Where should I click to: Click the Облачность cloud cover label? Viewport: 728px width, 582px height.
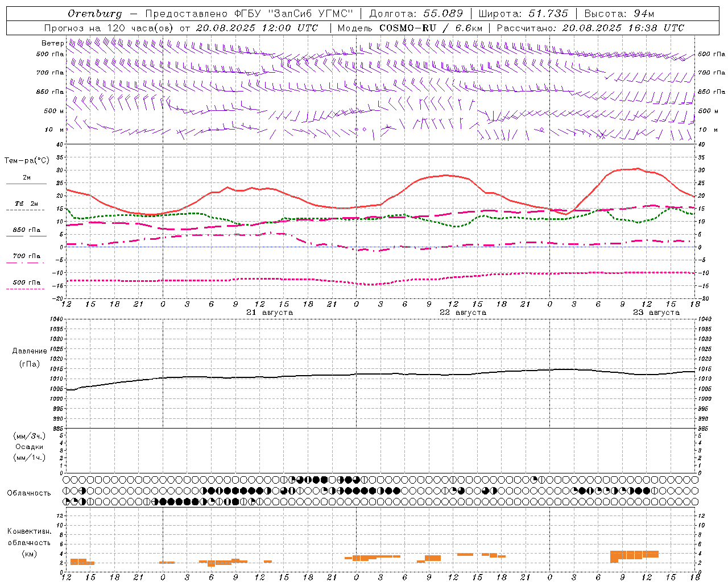coord(29,493)
